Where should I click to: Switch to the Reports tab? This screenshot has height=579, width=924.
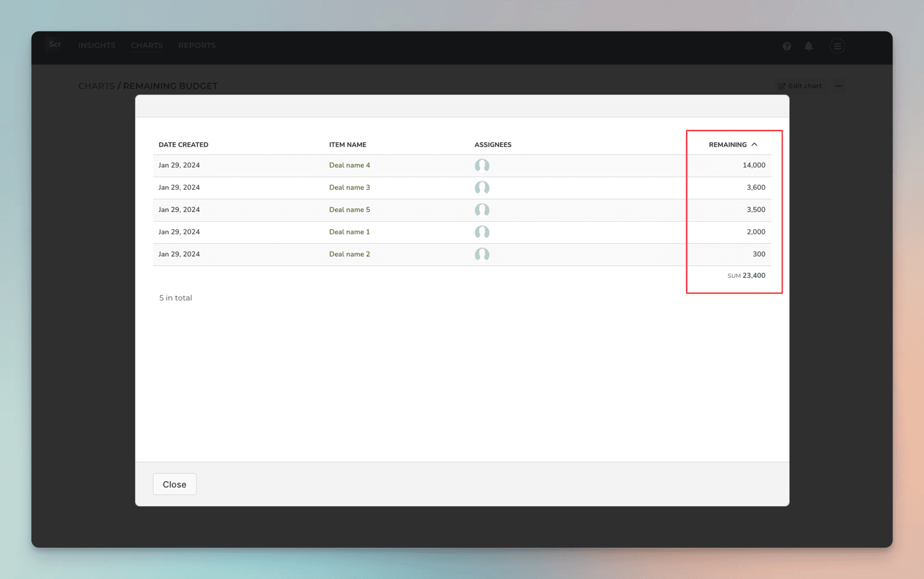pos(197,46)
